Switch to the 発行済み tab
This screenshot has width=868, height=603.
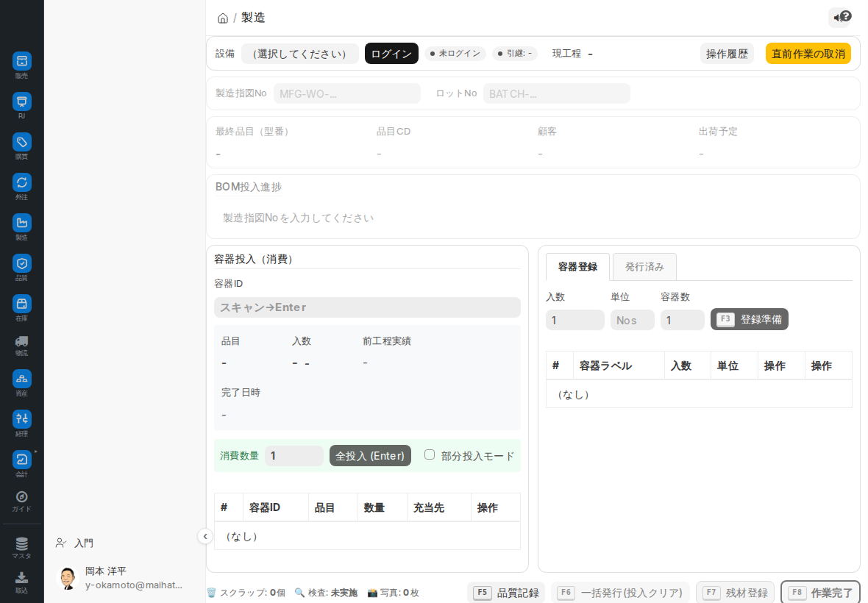pyautogui.click(x=644, y=267)
